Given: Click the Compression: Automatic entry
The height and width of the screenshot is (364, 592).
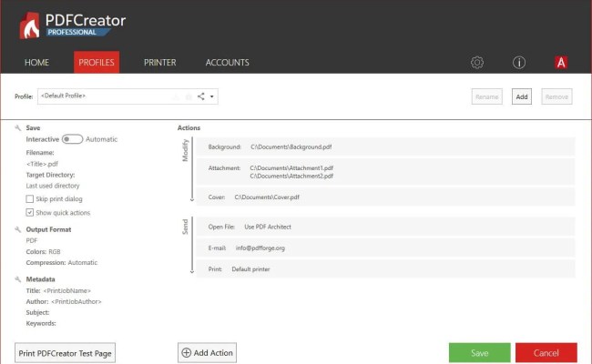Looking at the screenshot, I should point(62,262).
